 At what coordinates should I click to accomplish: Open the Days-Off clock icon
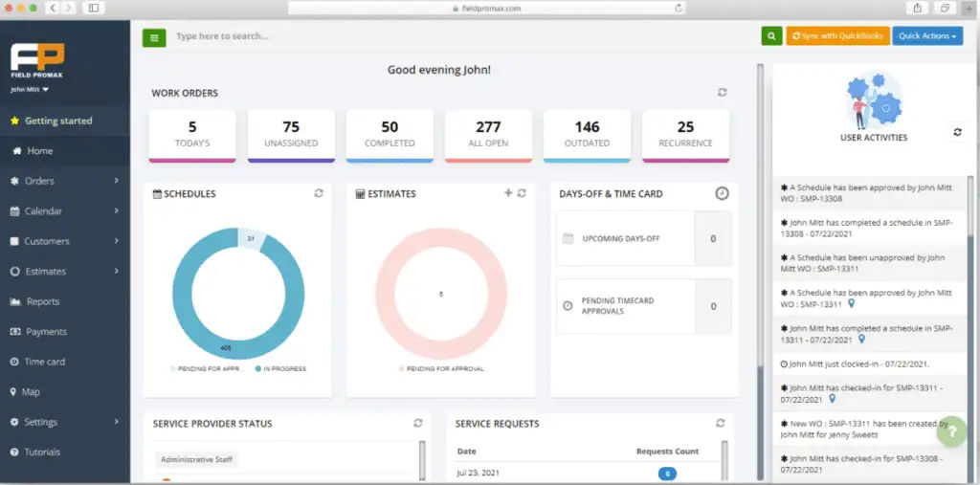(722, 194)
